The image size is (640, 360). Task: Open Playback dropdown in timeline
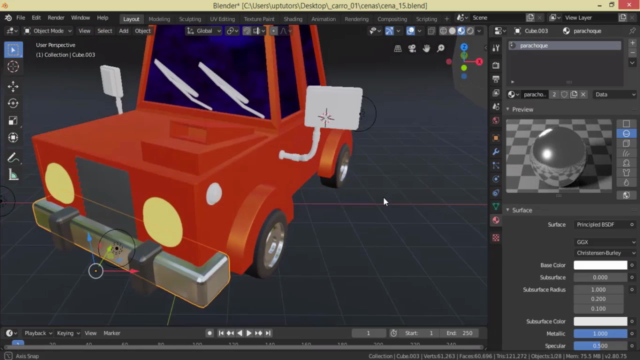pos(38,333)
